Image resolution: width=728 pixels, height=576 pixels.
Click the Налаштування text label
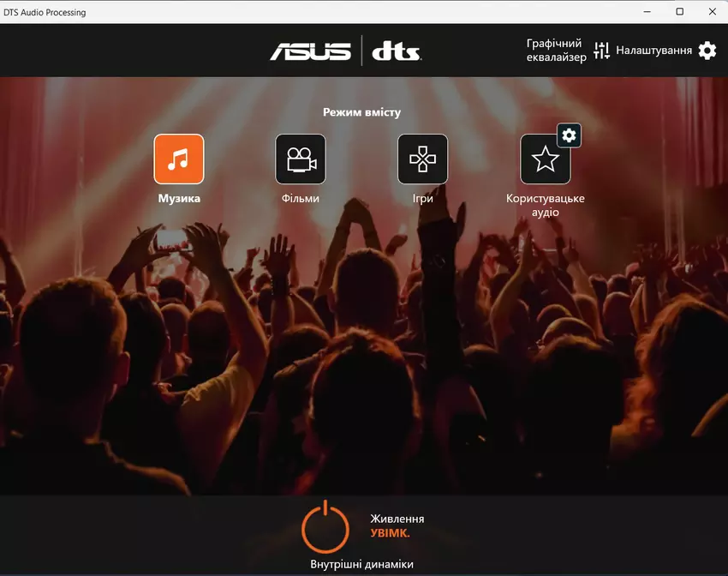(653, 51)
